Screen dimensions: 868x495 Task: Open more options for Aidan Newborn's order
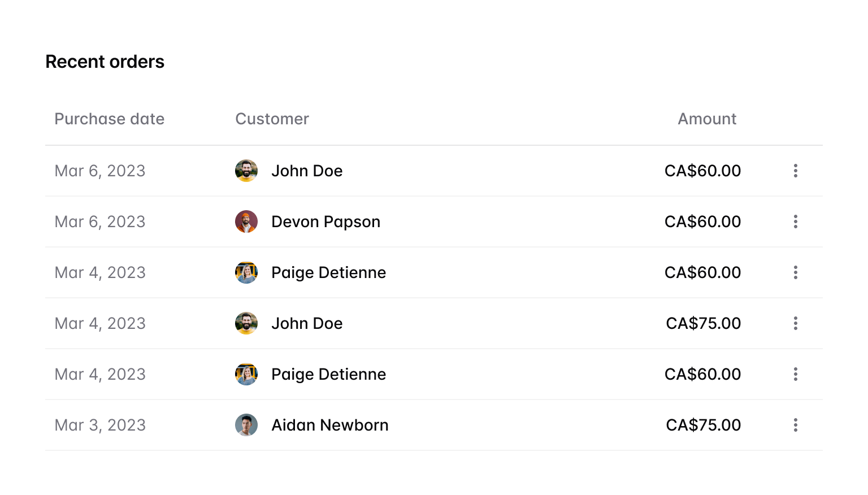tap(795, 425)
